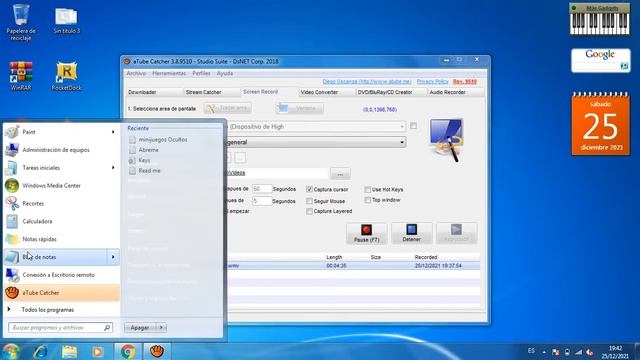640x360 pixels.
Task: Launch Windows Media Center
Action: pos(61,186)
